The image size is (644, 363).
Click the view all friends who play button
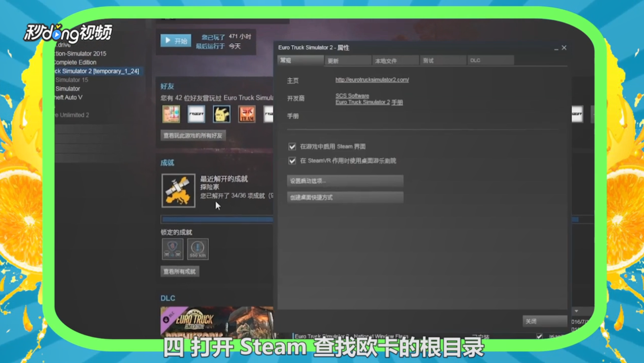tap(193, 136)
